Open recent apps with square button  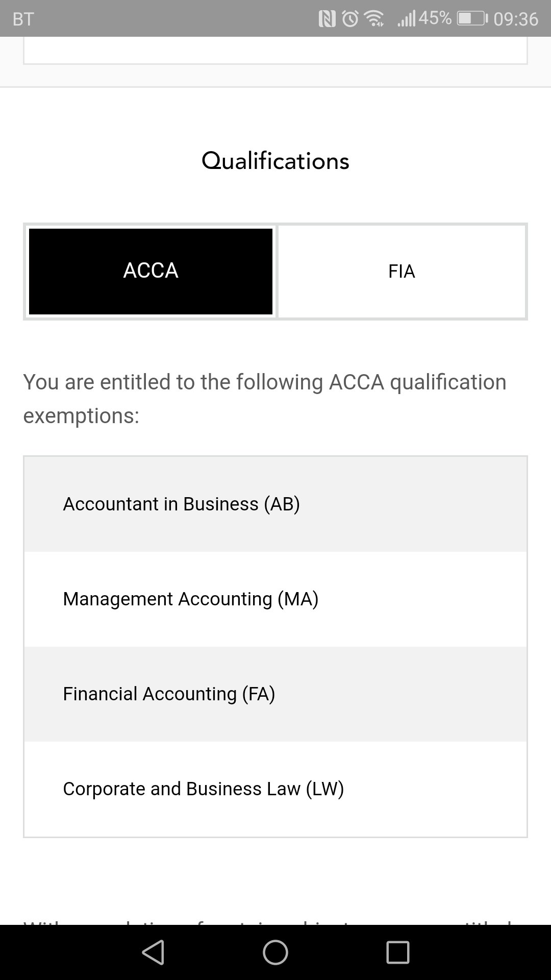coord(398,952)
